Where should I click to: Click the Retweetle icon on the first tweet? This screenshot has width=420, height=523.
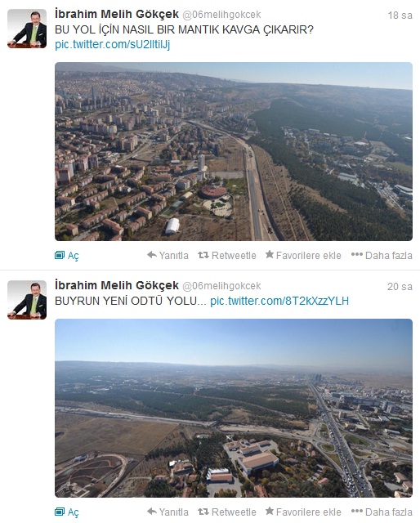pos(203,255)
